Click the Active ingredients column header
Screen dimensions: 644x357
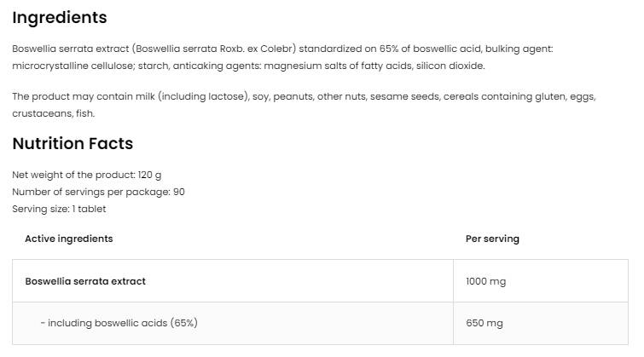pos(68,239)
